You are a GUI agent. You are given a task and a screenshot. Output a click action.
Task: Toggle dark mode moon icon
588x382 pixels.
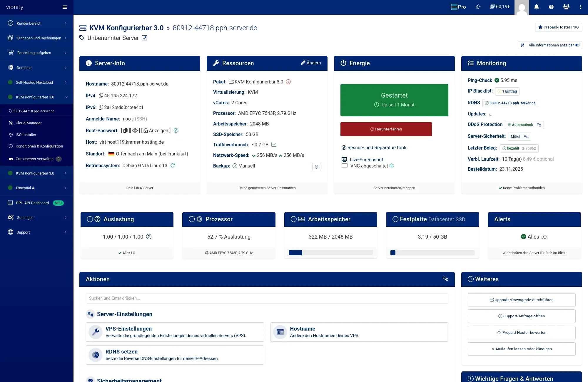point(478,7)
